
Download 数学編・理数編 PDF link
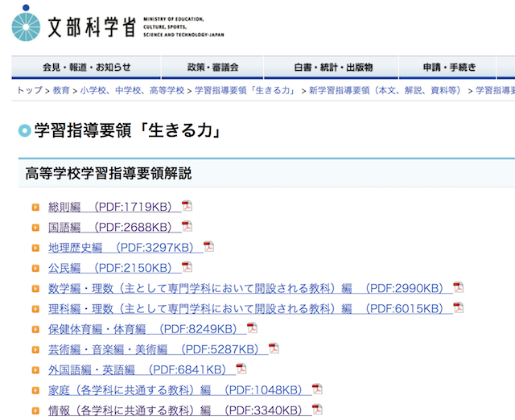pos(246,288)
